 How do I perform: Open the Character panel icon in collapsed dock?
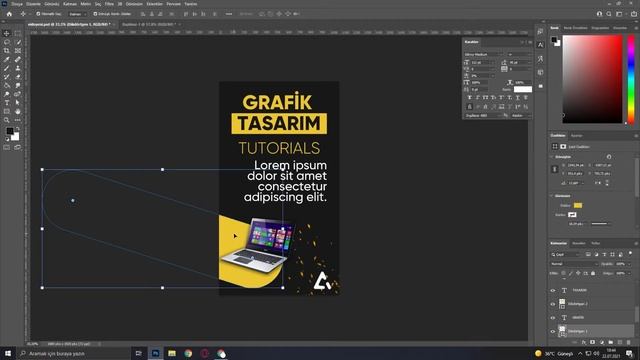coord(540,45)
